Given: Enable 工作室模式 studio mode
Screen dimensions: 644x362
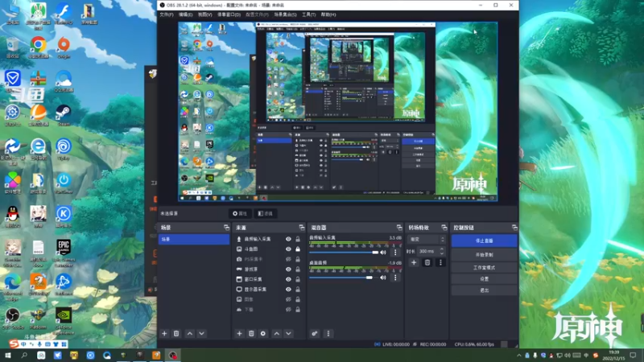Looking at the screenshot, I should tap(485, 268).
